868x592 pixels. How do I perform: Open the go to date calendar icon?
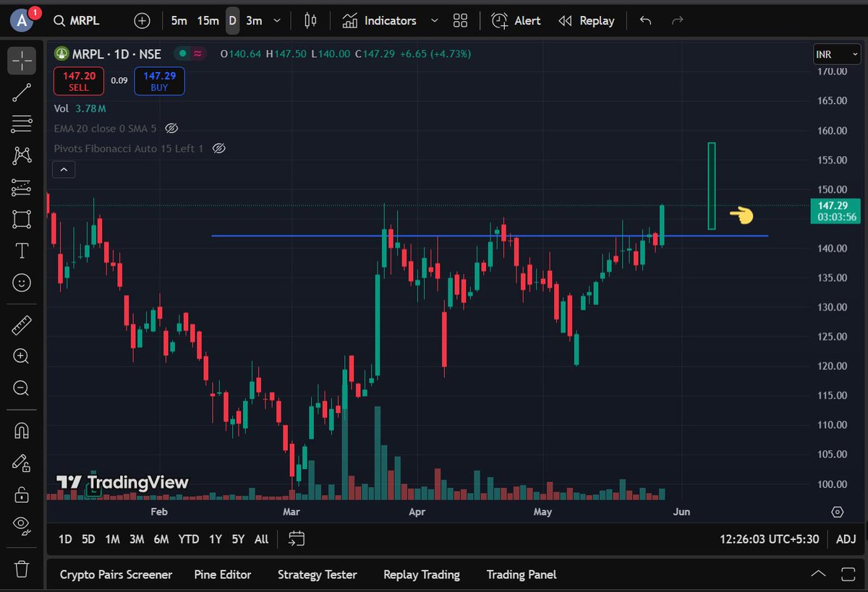pyautogui.click(x=297, y=539)
